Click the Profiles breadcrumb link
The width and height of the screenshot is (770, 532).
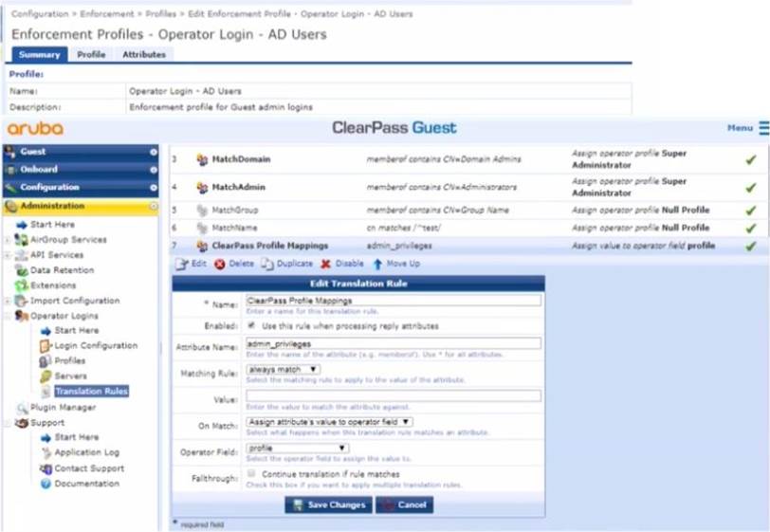point(160,14)
